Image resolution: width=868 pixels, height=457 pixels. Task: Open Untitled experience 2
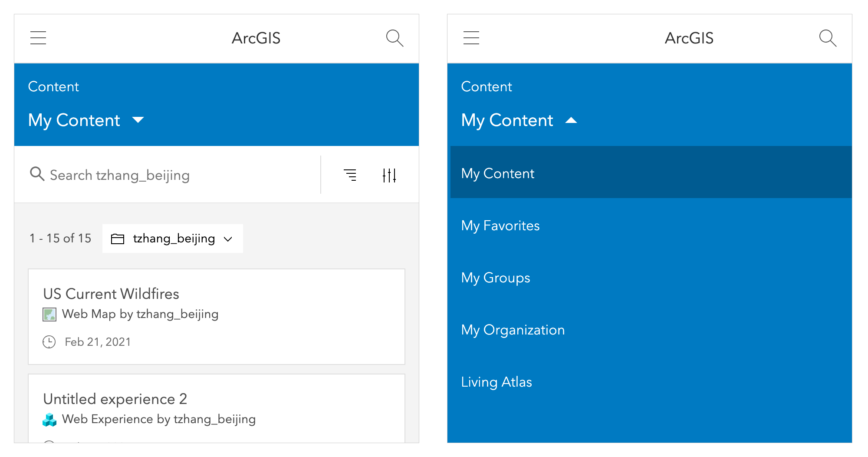115,399
